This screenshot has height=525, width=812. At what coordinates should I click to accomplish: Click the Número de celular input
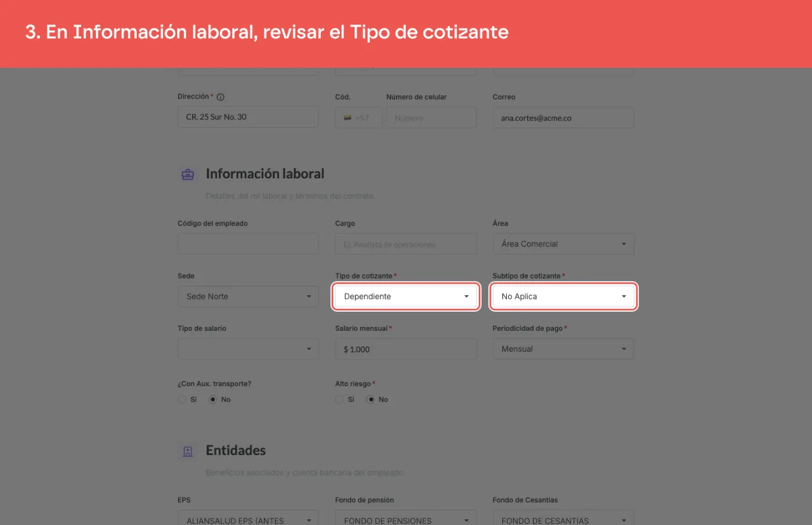(431, 117)
